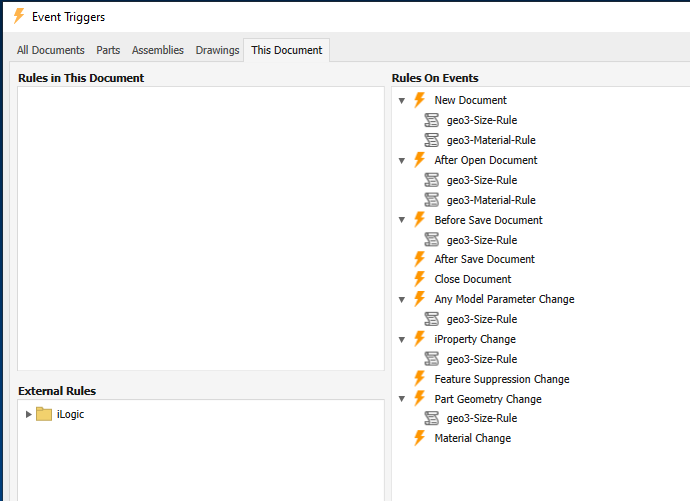
Task: Select the Drawings tab
Action: (x=217, y=50)
